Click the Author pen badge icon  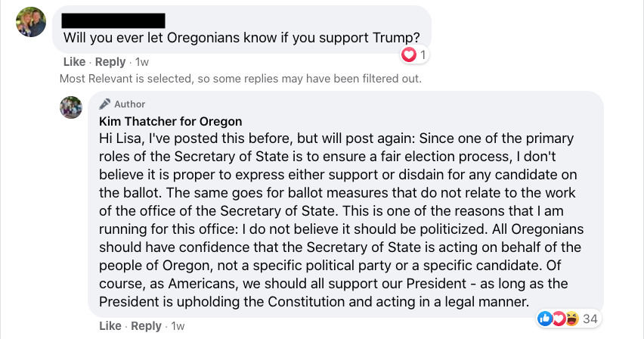[105, 104]
